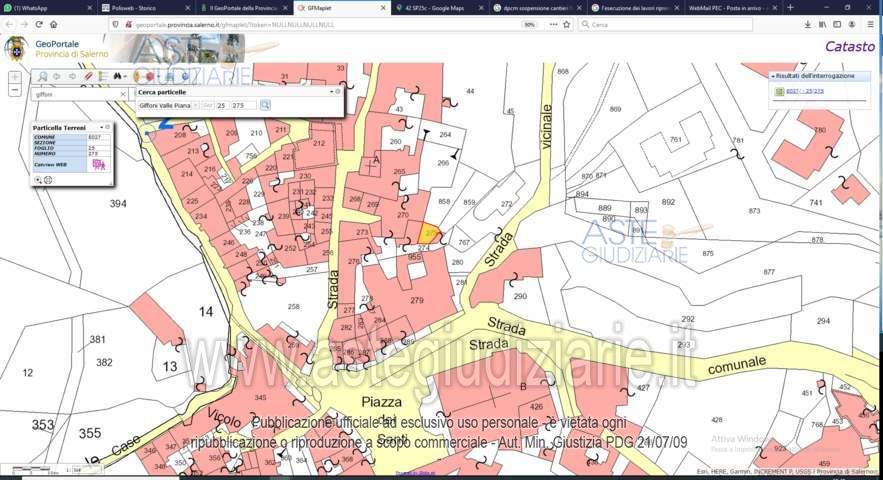Image resolution: width=883 pixels, height=480 pixels.
Task: Click the magnifier zoom tool in map toolbar
Action: (41, 76)
